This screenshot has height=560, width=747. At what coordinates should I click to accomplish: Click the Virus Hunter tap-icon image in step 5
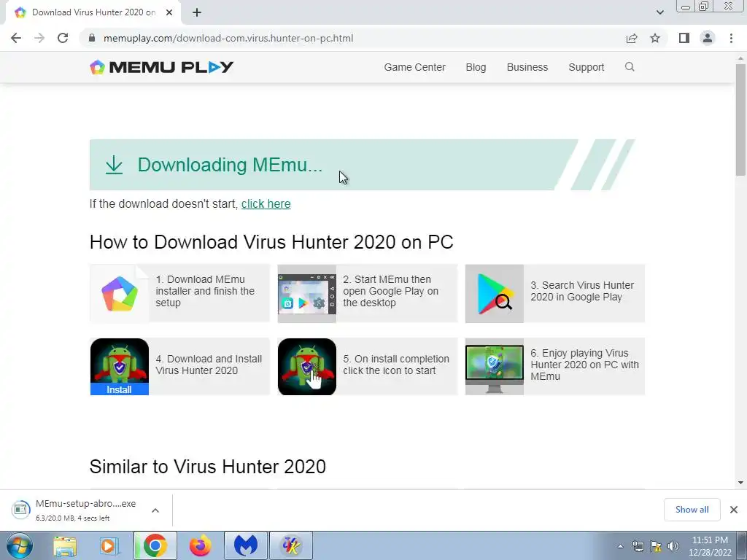307,367
